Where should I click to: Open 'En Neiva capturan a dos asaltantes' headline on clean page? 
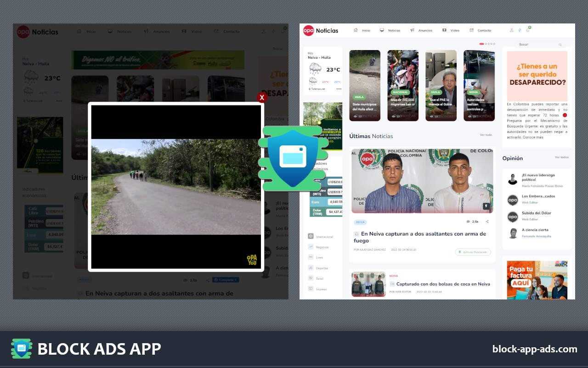(x=420, y=237)
